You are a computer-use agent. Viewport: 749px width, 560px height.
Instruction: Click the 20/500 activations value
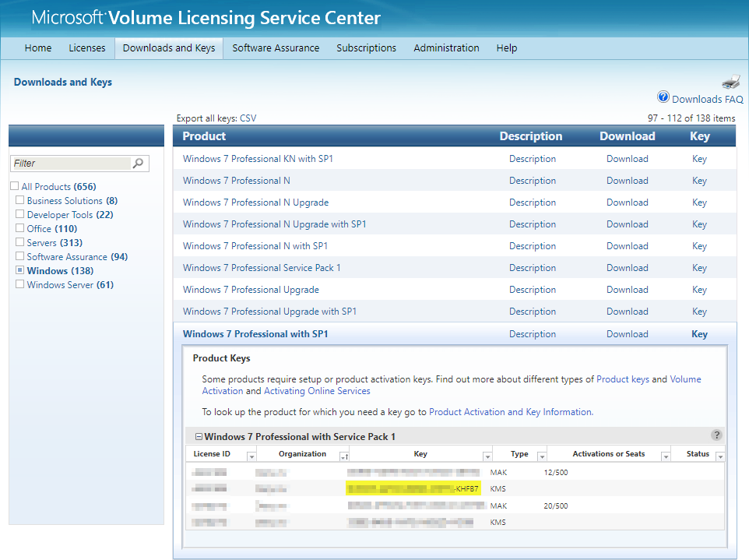(556, 506)
